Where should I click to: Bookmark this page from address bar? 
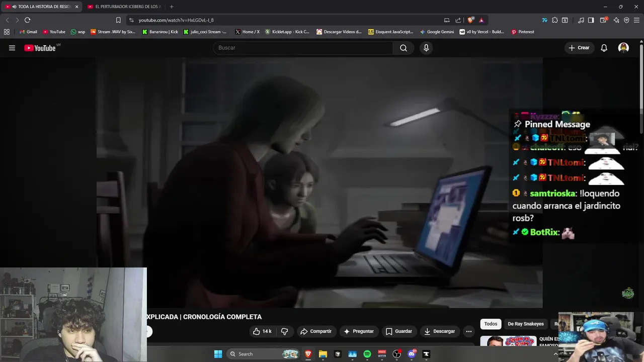click(x=118, y=20)
